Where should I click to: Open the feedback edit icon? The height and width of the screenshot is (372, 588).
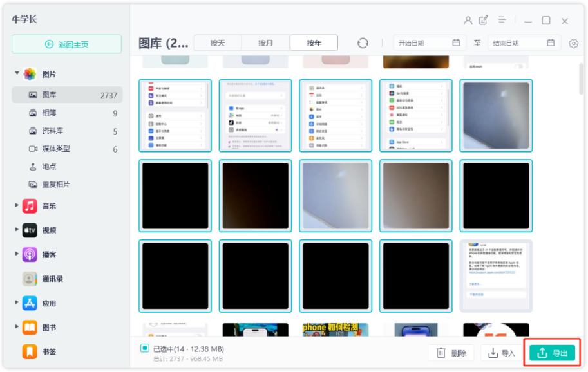[484, 20]
